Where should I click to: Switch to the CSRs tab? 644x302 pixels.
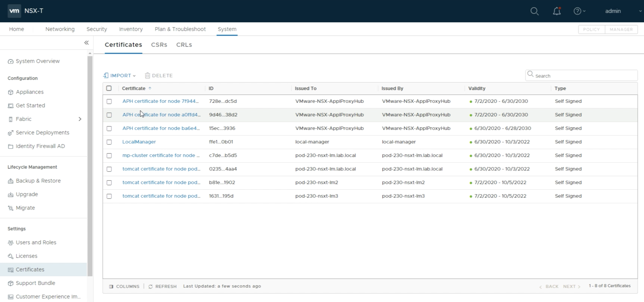[x=159, y=45]
